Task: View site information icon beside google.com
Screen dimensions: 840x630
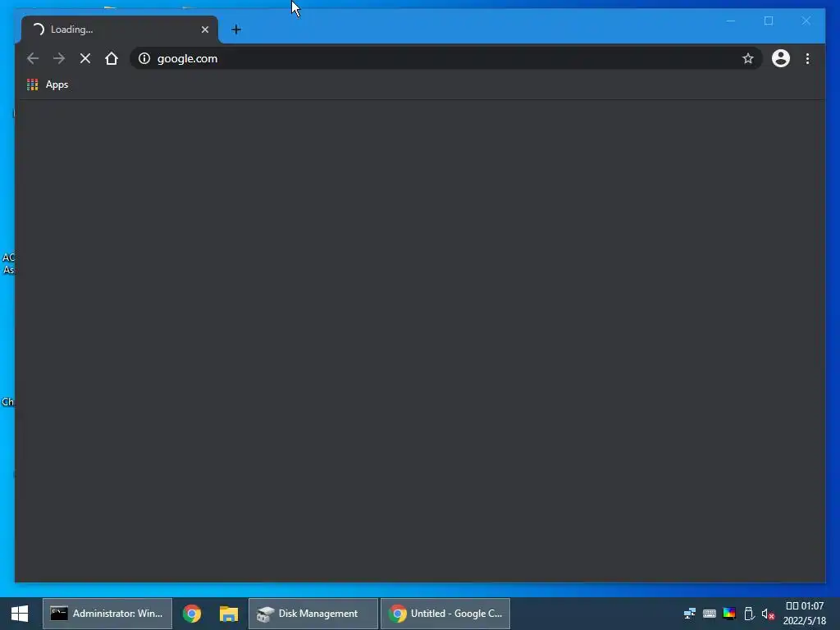Action: tap(144, 58)
